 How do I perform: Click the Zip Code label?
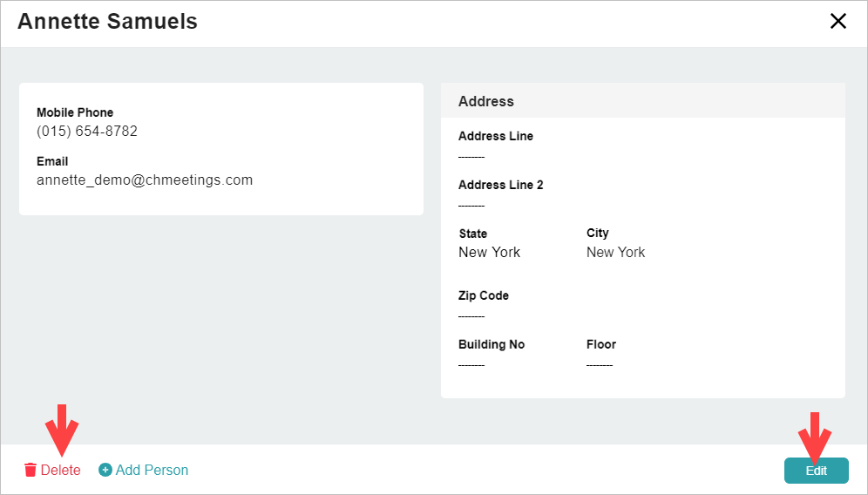(484, 295)
